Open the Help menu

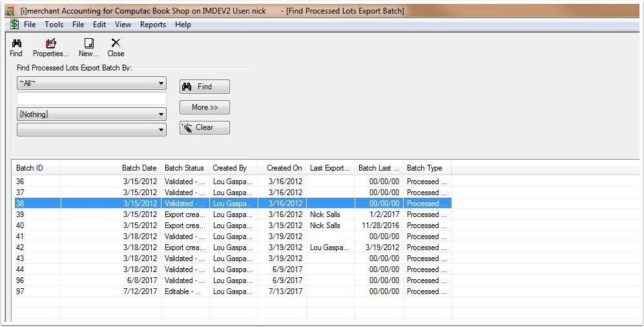(x=183, y=25)
